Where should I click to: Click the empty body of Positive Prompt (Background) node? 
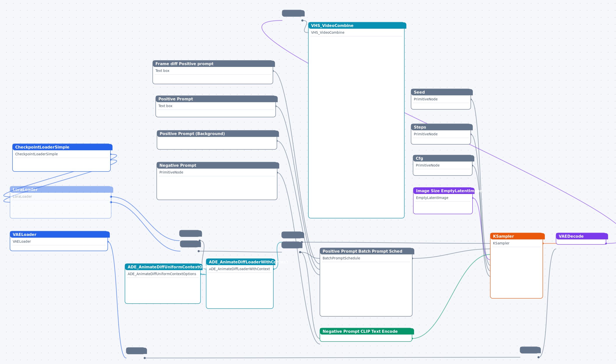[x=217, y=143]
